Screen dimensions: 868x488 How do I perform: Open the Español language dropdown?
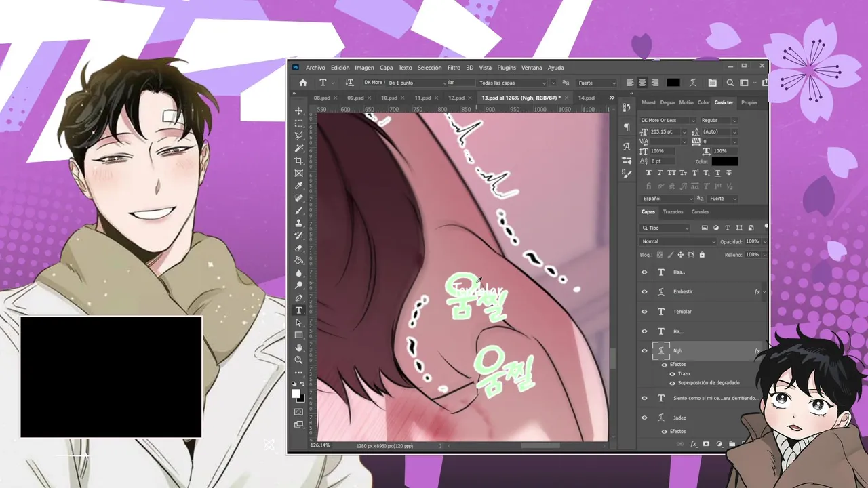tap(668, 199)
